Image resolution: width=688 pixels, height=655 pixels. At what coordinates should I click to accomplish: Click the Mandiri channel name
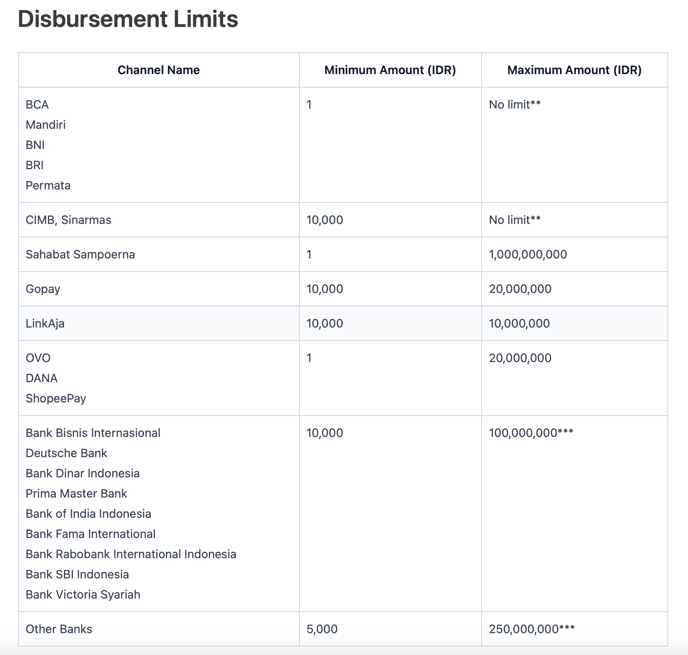tap(46, 125)
